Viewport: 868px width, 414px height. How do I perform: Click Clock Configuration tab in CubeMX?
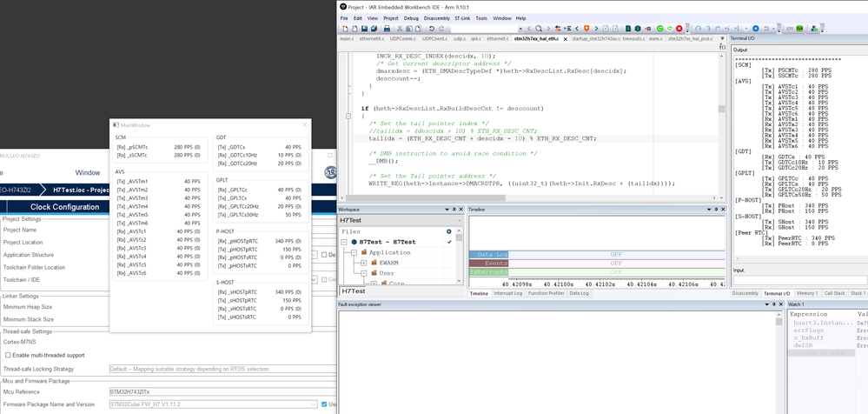(x=65, y=207)
